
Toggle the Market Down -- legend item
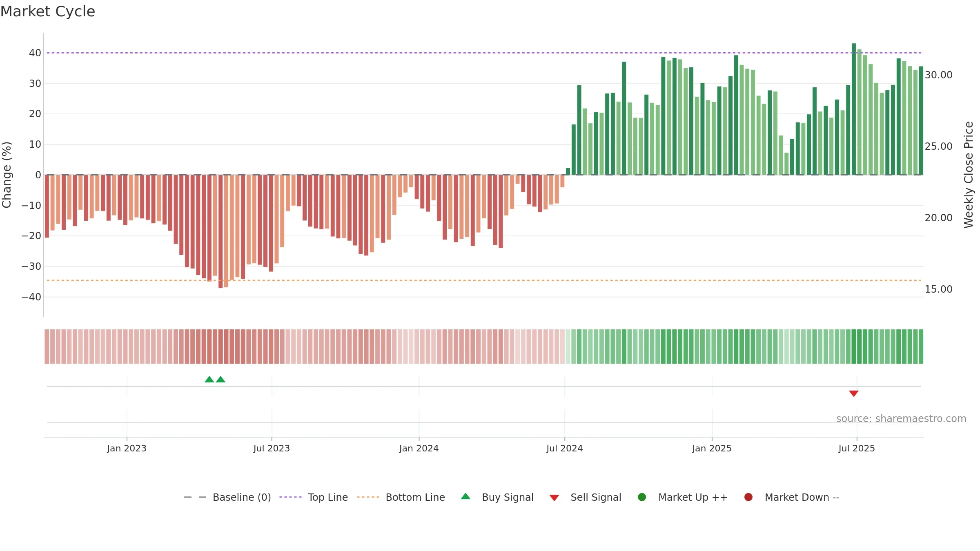pyautogui.click(x=792, y=497)
